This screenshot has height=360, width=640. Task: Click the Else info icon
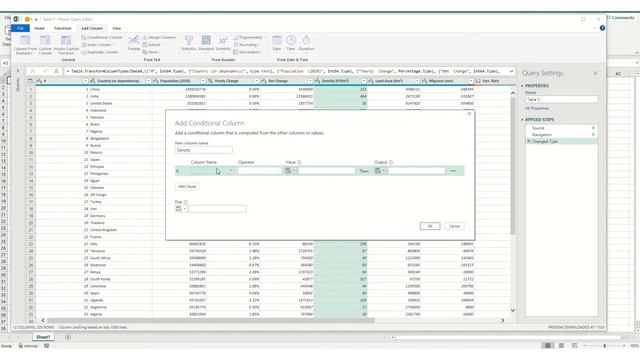pos(186,202)
